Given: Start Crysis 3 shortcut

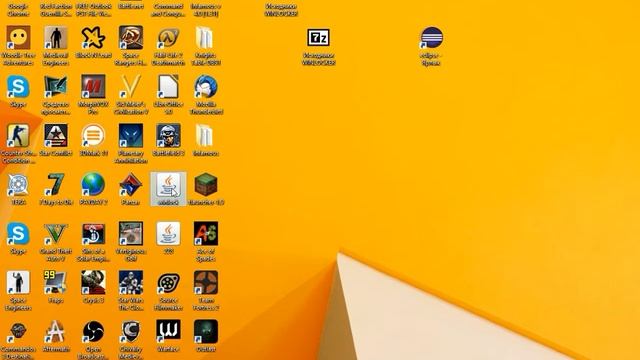Looking at the screenshot, I should pos(93,282).
